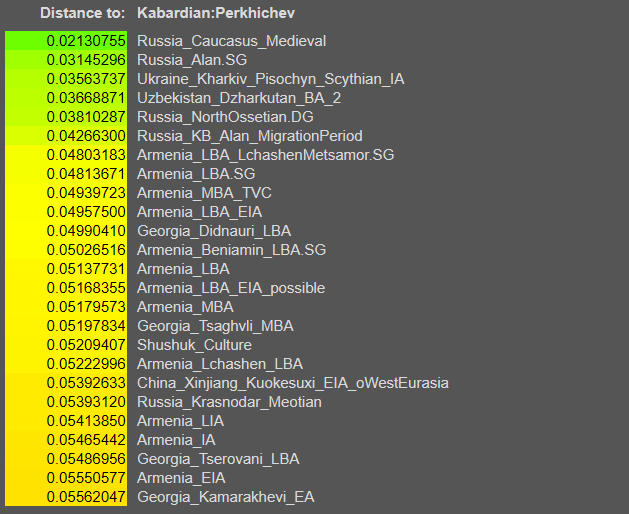Click distance value 0.03563737
629x514 pixels.
[x=86, y=79]
